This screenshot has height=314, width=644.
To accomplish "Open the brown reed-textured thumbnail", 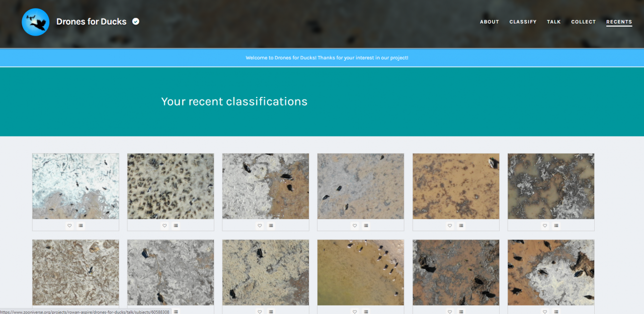I will click(x=75, y=272).
